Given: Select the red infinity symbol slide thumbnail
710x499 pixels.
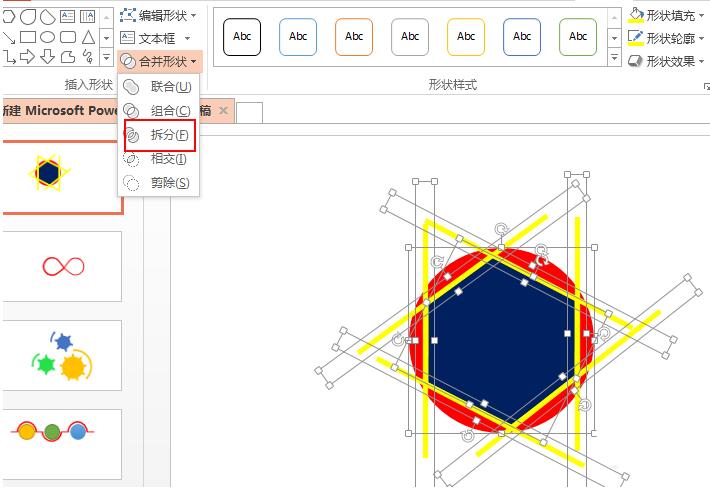Looking at the screenshot, I should [62, 266].
